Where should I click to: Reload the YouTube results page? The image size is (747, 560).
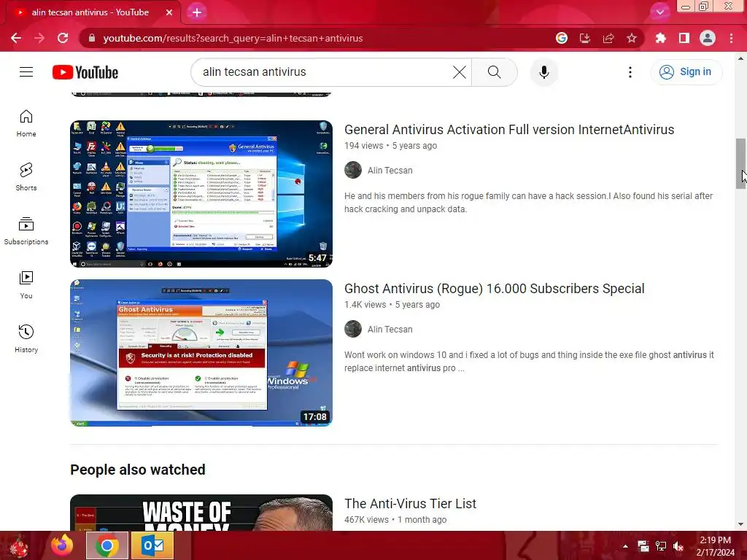tap(63, 38)
